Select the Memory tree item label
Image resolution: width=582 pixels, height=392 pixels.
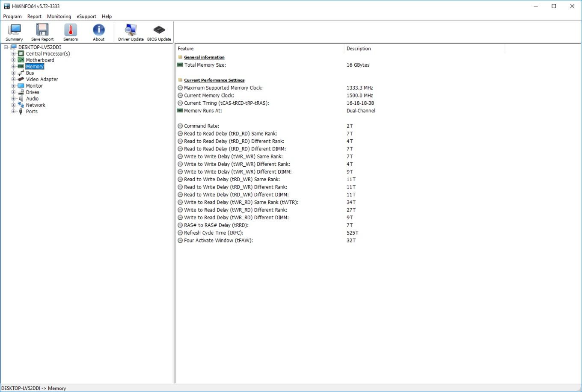point(35,67)
